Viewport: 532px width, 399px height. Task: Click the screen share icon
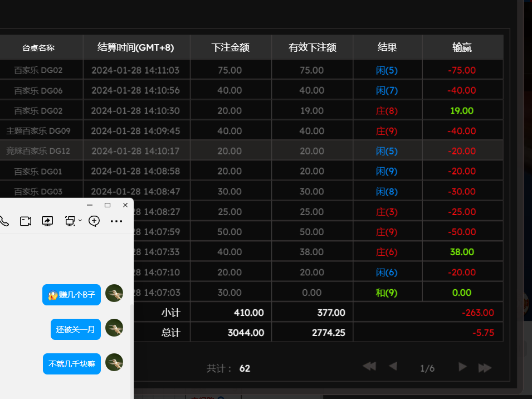click(48, 221)
